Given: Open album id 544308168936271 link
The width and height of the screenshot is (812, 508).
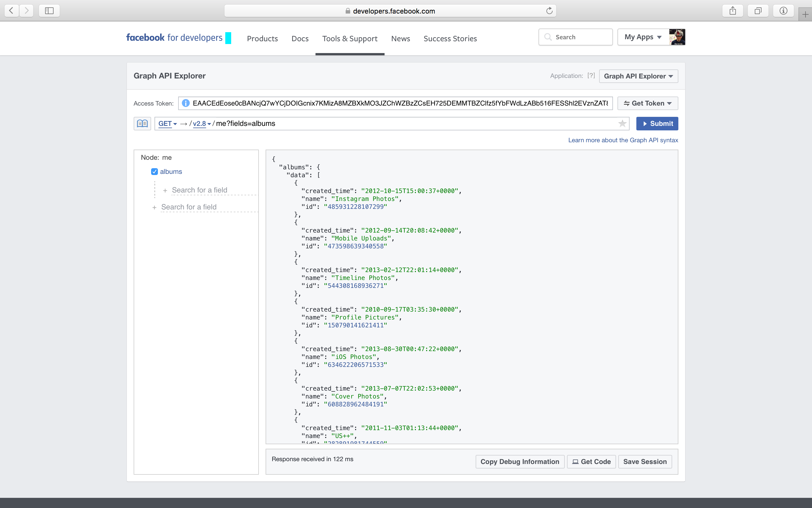Looking at the screenshot, I should [x=355, y=286].
